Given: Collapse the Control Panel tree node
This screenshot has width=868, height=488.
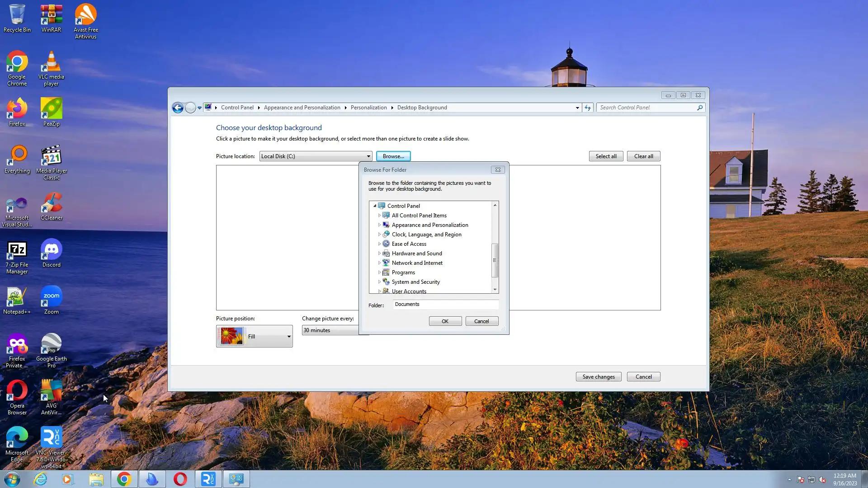Looking at the screenshot, I should click(x=375, y=206).
